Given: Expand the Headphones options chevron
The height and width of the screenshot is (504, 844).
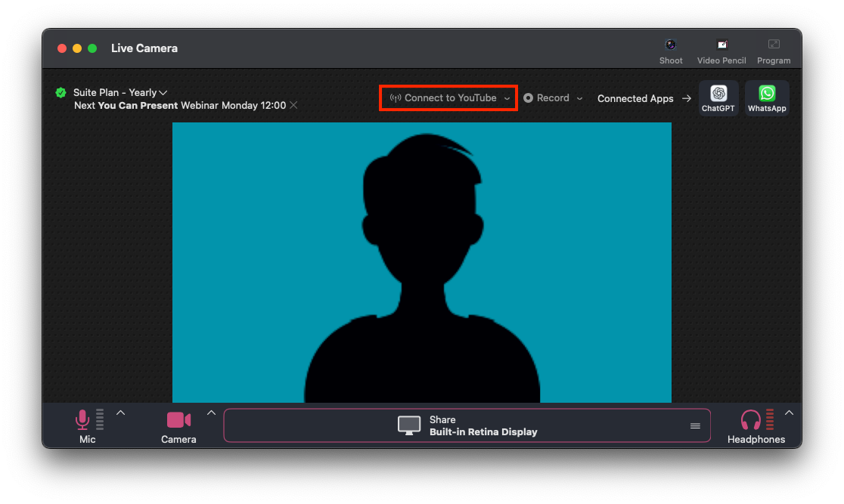Looking at the screenshot, I should (x=789, y=413).
